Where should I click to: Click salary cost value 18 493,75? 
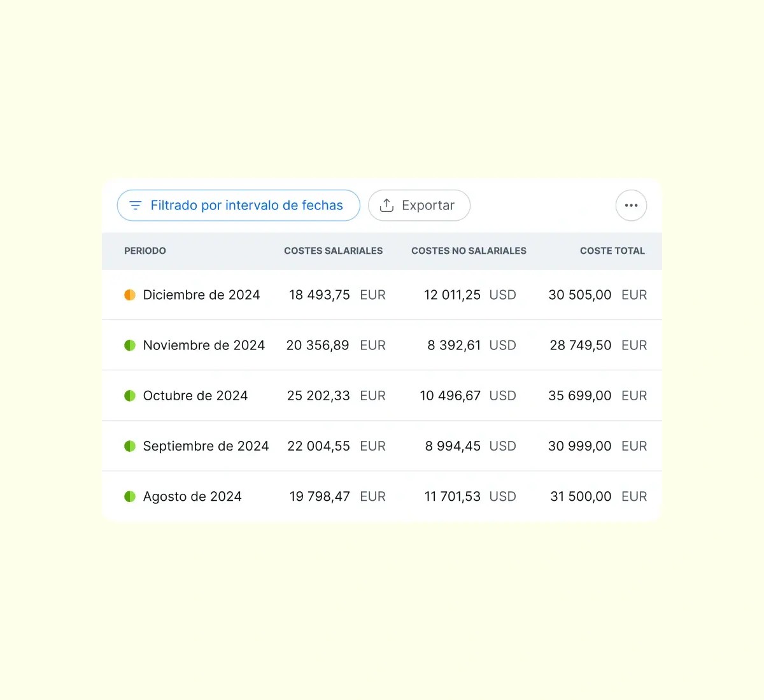point(320,295)
